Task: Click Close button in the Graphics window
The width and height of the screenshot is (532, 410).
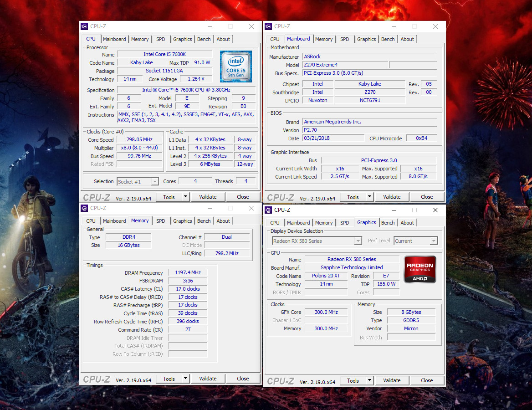Action: point(427,380)
